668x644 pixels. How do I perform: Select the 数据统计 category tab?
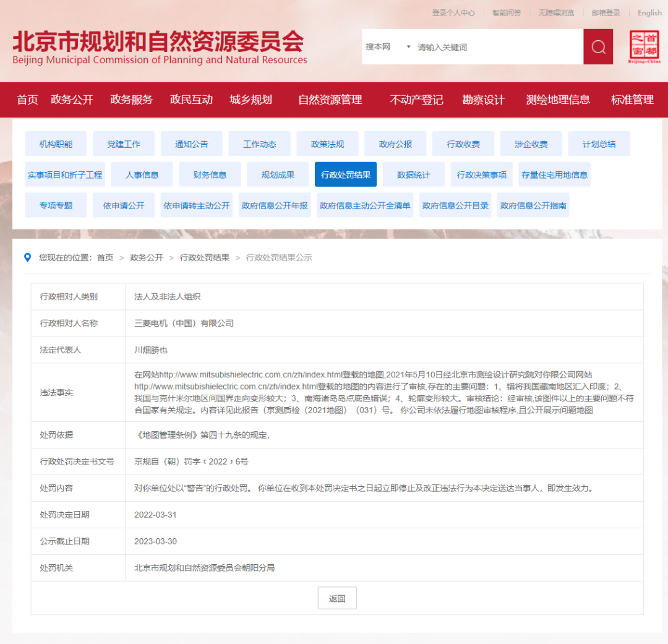(x=414, y=174)
